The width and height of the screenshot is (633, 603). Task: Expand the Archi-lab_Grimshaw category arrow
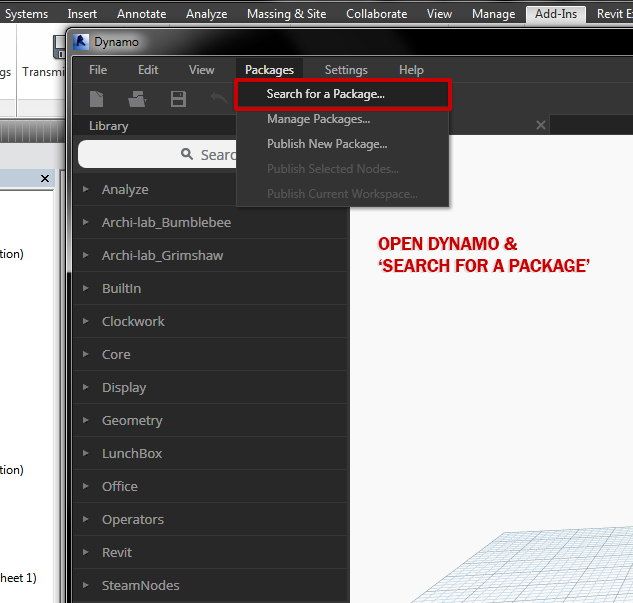click(x=86, y=255)
